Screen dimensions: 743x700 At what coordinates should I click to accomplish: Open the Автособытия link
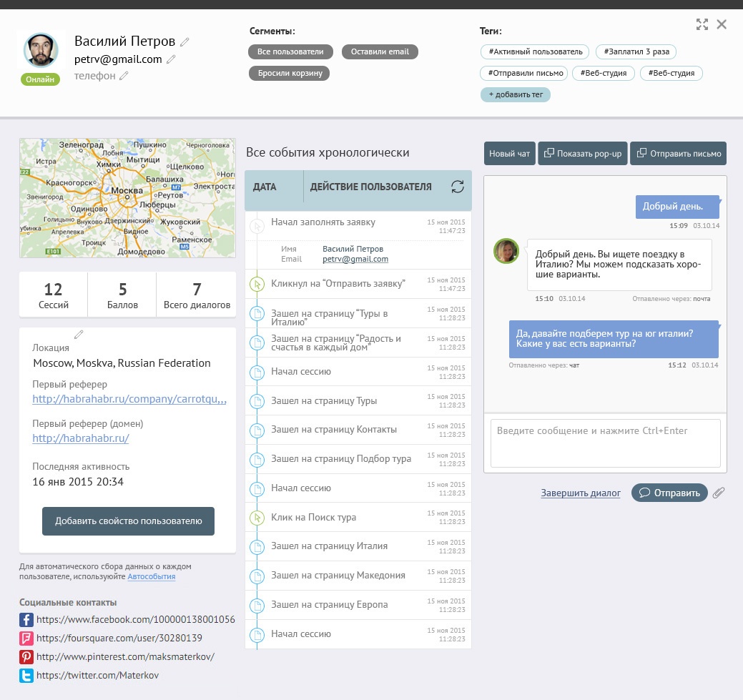pos(151,577)
